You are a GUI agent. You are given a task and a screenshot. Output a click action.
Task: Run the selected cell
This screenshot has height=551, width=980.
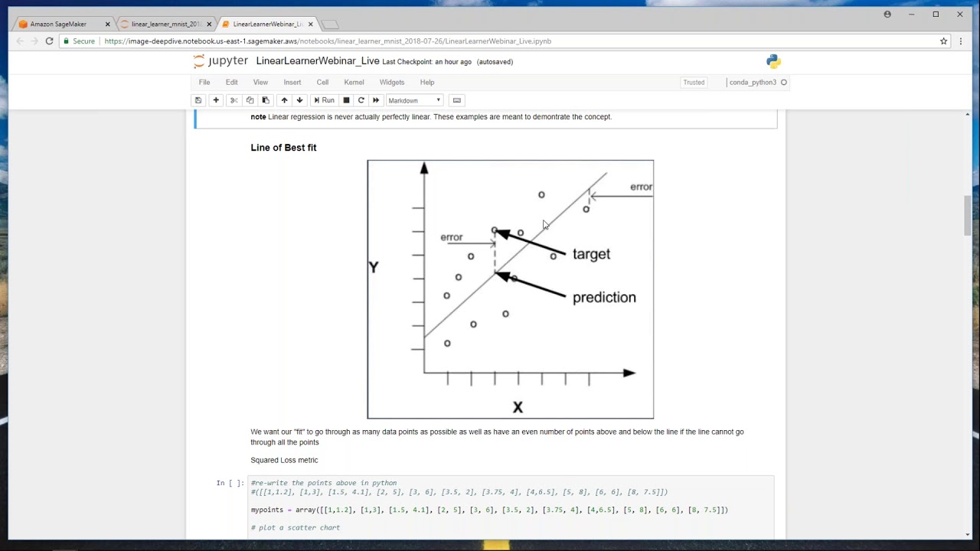pyautogui.click(x=324, y=100)
